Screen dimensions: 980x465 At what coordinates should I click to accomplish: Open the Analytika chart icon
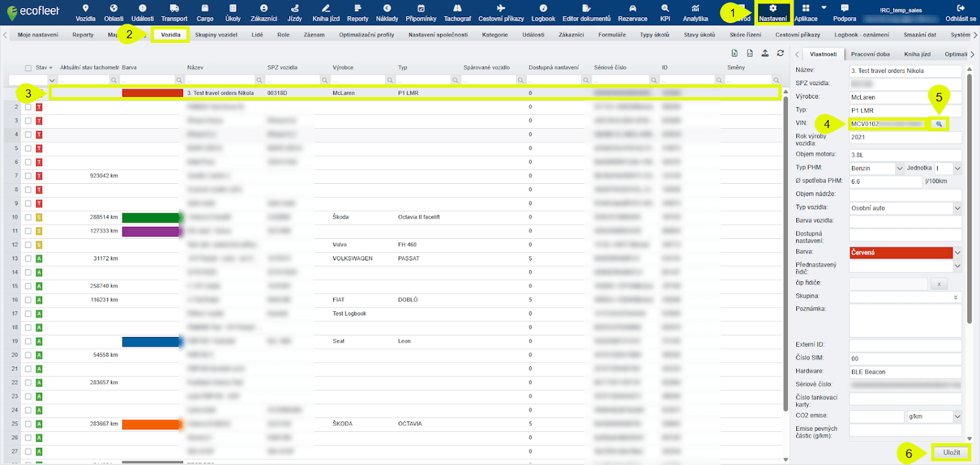[x=695, y=13]
